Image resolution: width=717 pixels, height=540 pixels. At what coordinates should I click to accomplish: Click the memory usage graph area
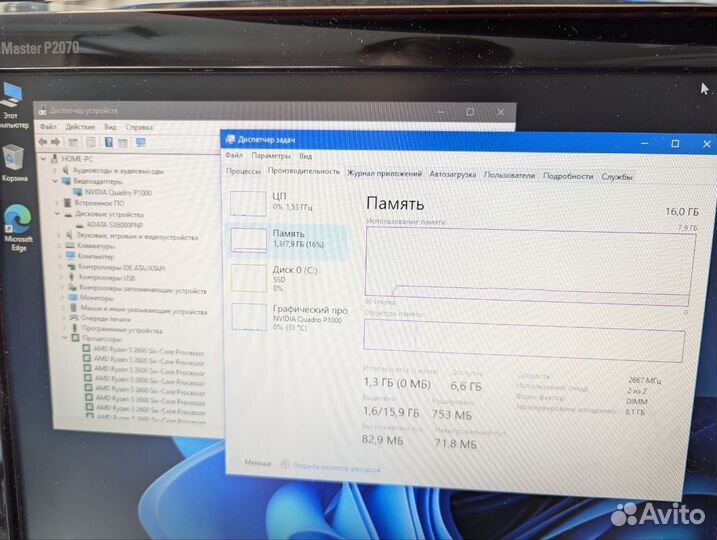pos(530,265)
